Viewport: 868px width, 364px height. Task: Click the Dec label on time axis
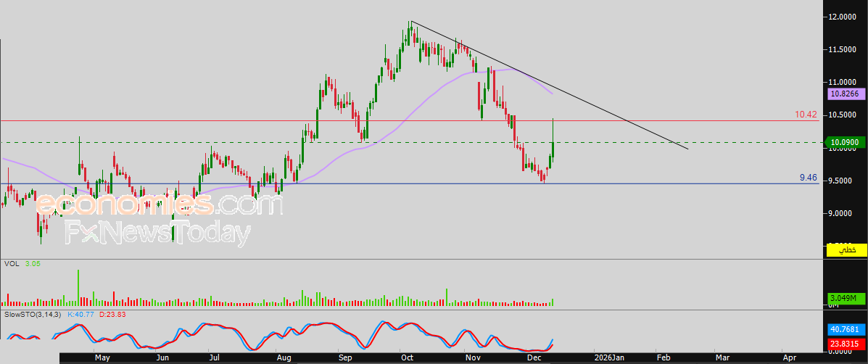(x=534, y=358)
